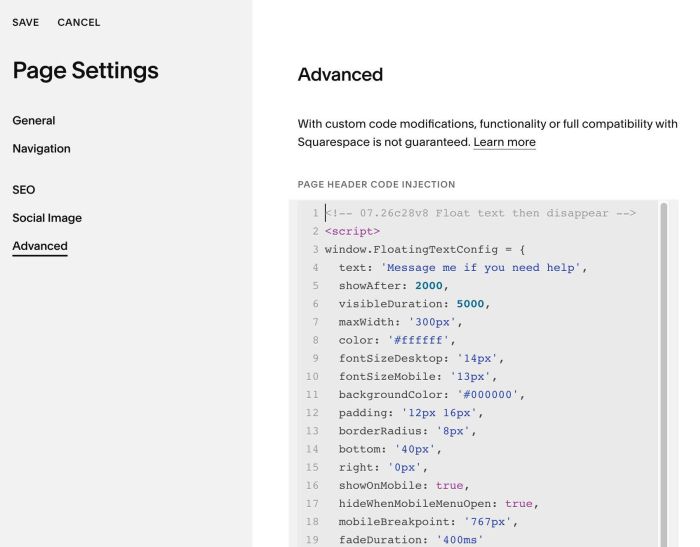Click the 'Message me if you need help' string

click(x=480, y=267)
